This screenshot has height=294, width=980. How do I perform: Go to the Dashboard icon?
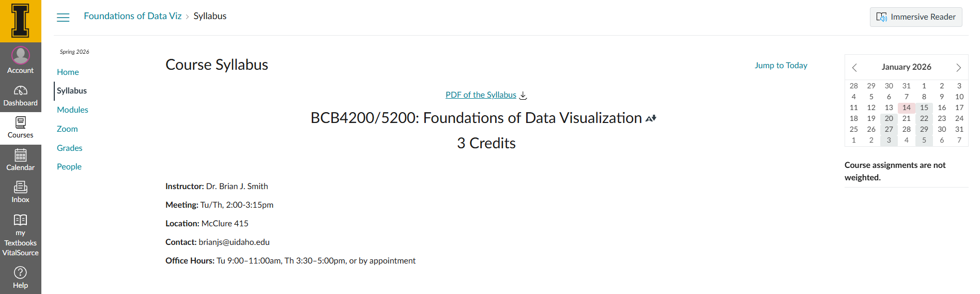[x=21, y=91]
